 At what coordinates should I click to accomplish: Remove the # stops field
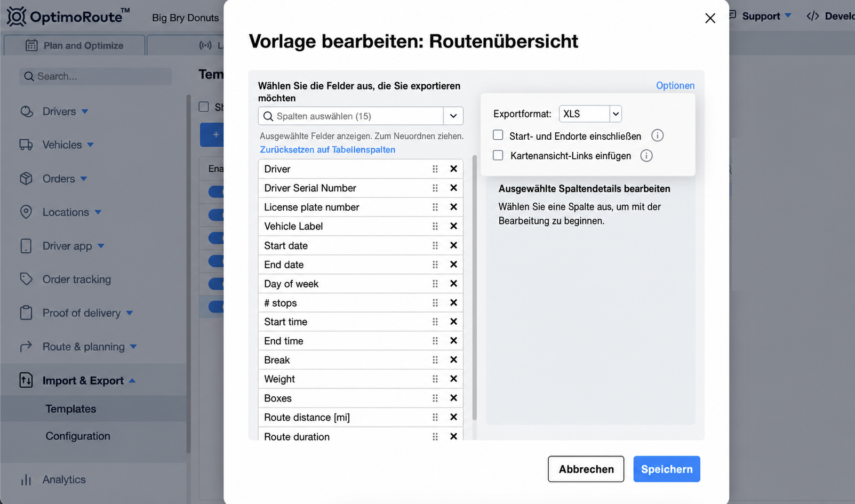point(453,302)
